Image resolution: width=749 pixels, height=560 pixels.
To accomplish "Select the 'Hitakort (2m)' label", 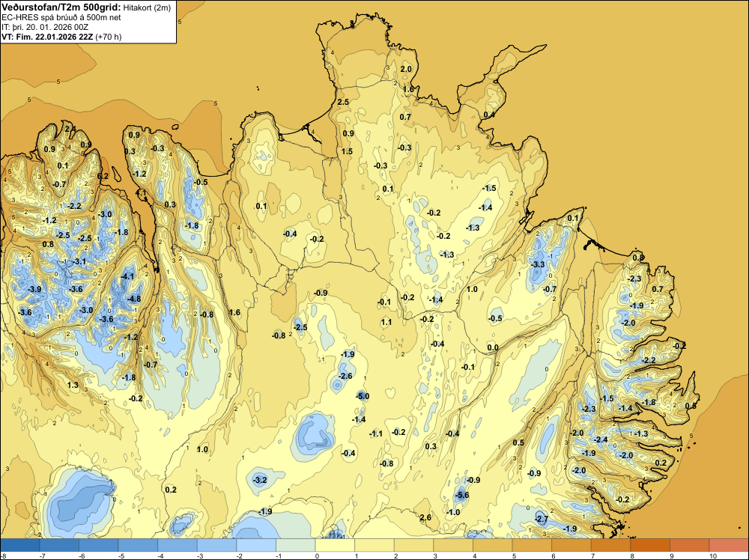I will click(x=147, y=7).
